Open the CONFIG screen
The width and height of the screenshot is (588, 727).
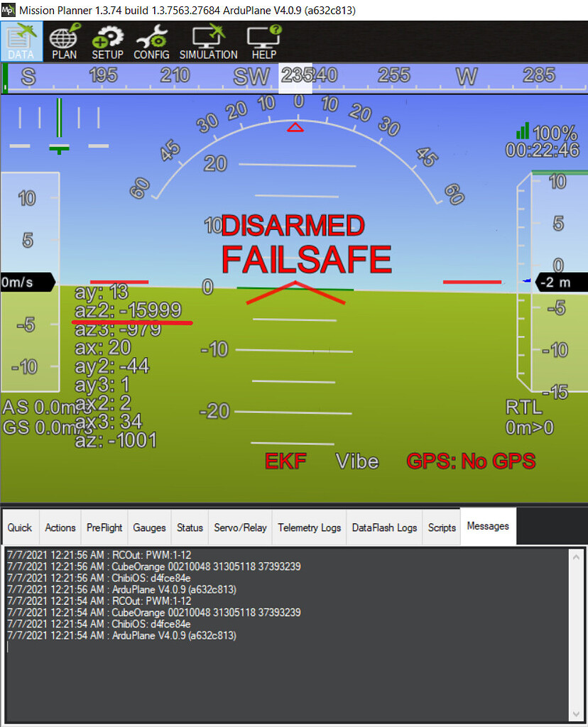151,41
